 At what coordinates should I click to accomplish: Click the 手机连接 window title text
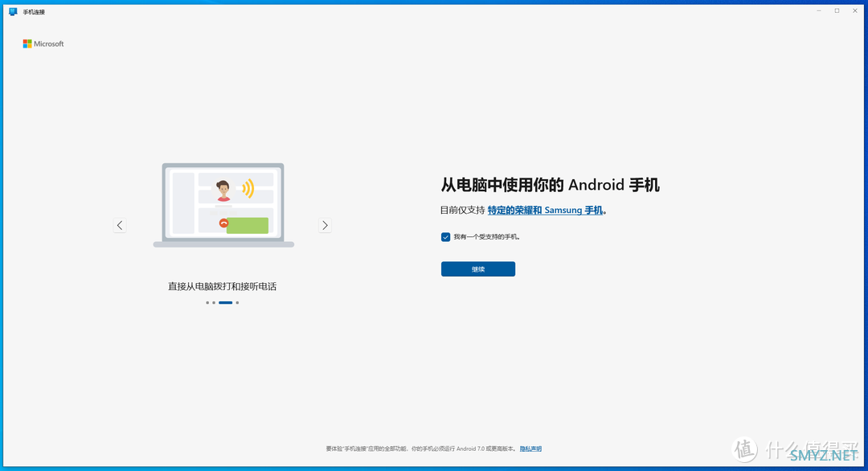(x=34, y=12)
